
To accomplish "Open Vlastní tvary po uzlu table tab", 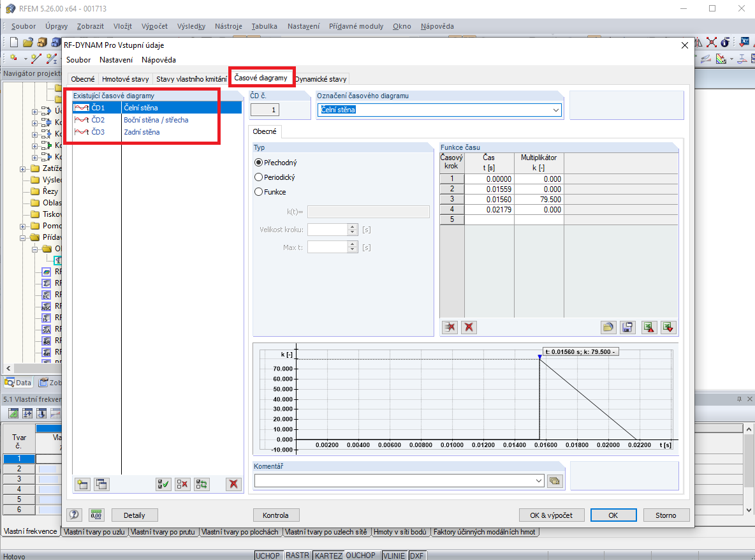I will 94,532.
